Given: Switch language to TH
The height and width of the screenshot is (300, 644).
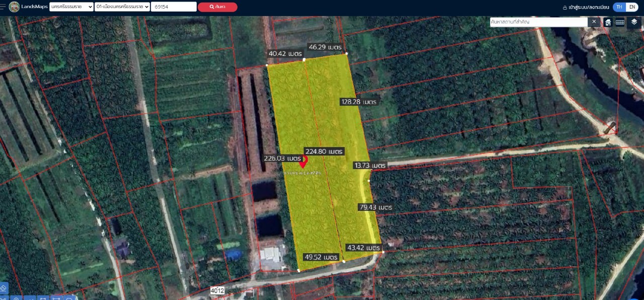Looking at the screenshot, I should click(x=619, y=7).
